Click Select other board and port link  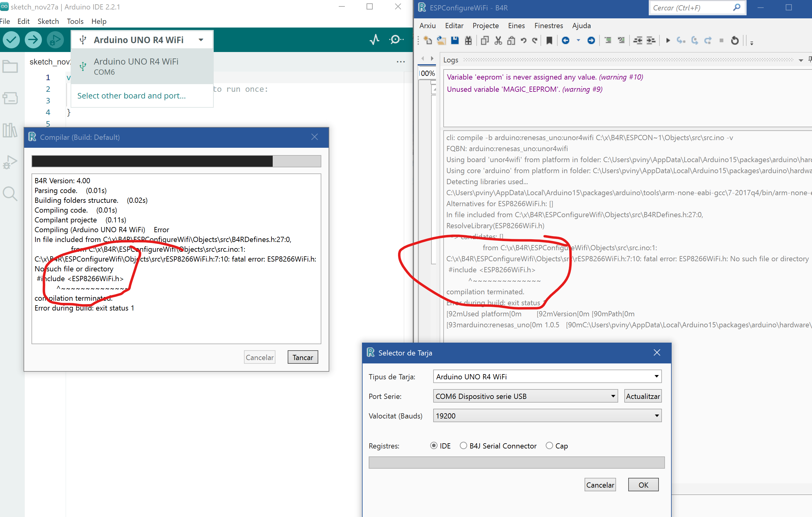tap(131, 95)
